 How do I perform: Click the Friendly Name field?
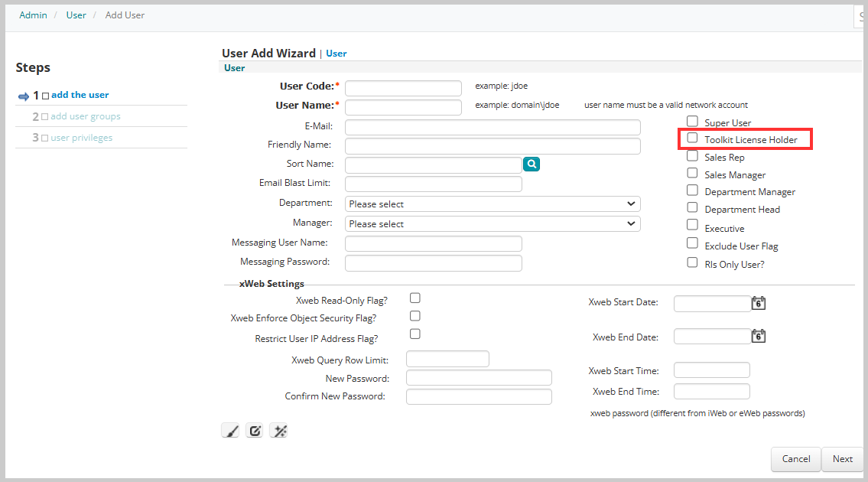493,146
